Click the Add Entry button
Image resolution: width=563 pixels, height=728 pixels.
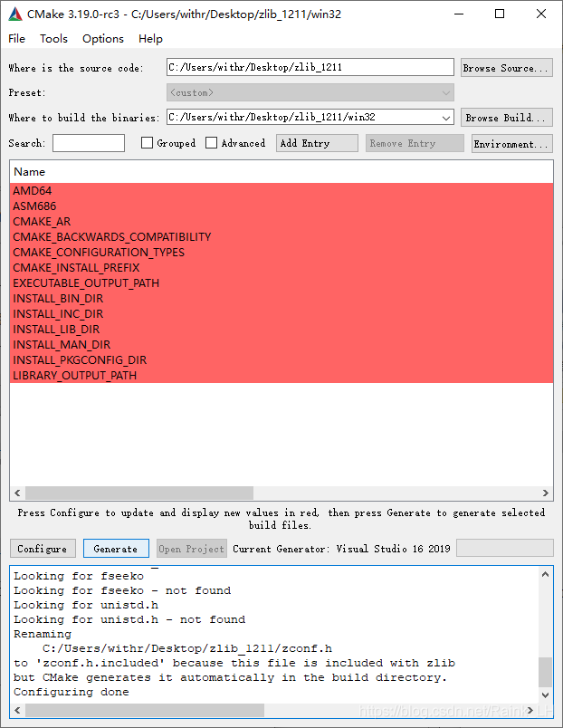(317, 143)
